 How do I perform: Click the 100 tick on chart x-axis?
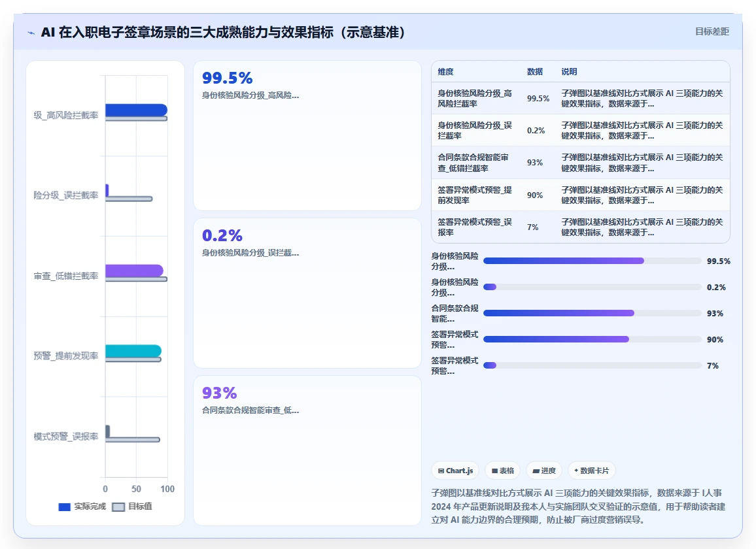[x=167, y=489]
